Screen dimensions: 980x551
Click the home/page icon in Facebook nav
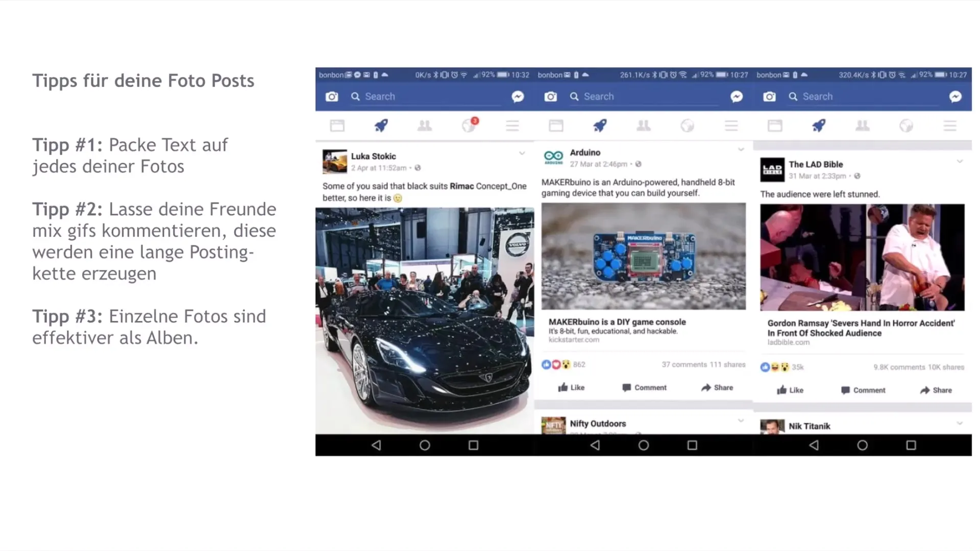(x=338, y=126)
